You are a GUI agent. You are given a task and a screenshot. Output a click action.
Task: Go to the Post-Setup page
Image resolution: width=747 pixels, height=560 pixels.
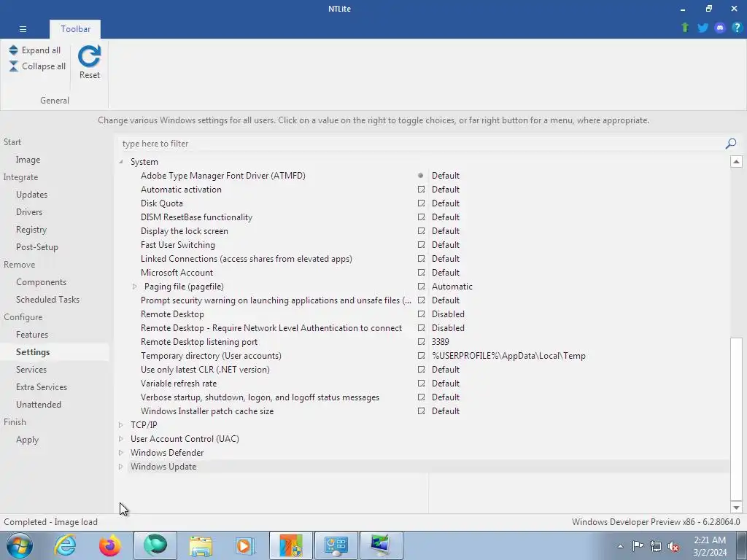tap(36, 247)
